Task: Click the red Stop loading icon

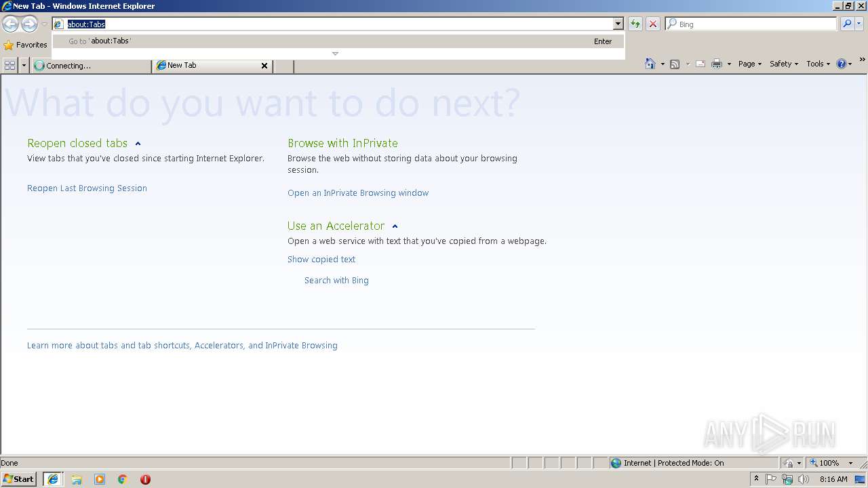Action: pos(653,24)
